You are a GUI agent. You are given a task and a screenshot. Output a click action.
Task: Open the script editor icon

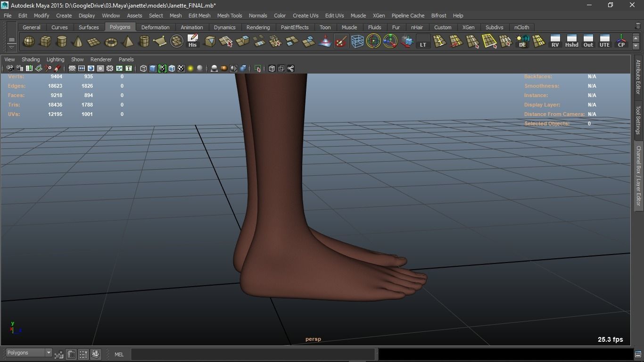pyautogui.click(x=638, y=354)
